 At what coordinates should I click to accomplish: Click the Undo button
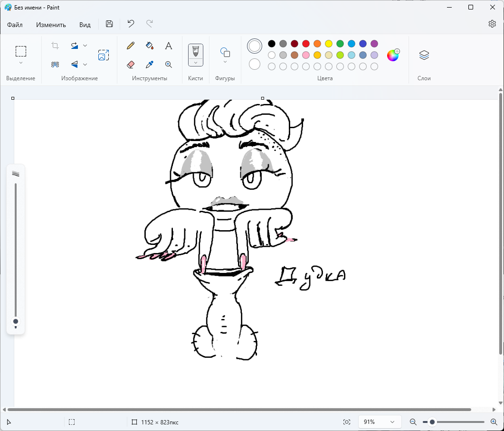131,24
